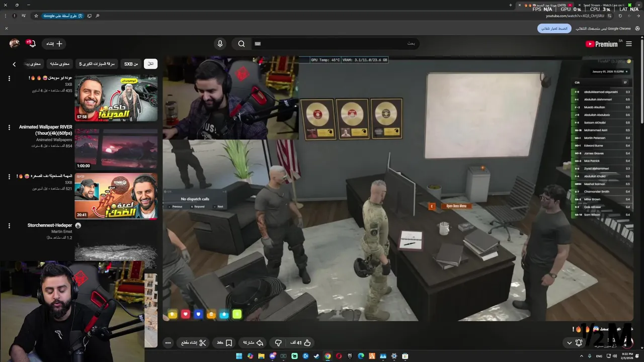Open Steam from the taskbar
Image resolution: width=644 pixels, height=362 pixels.
point(316,356)
